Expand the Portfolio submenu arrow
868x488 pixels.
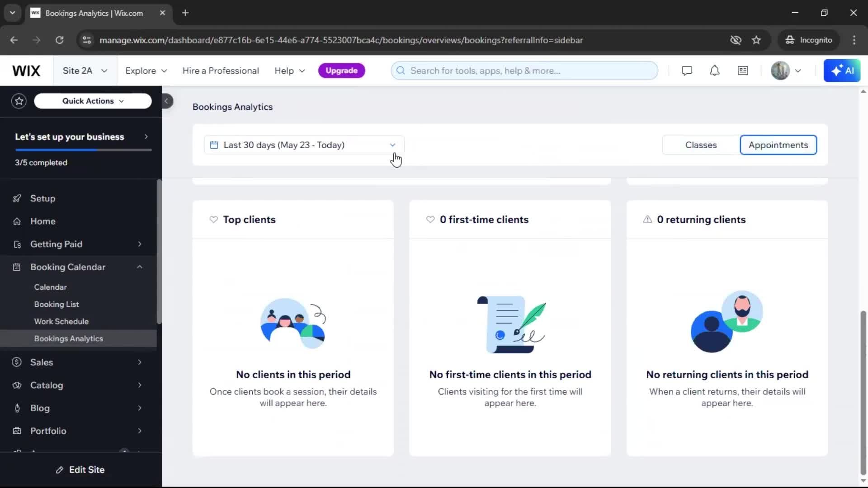[x=140, y=431]
